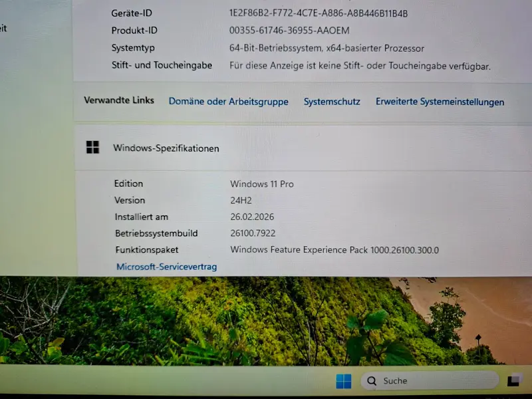Click the Funktionspaket label

[147, 250]
